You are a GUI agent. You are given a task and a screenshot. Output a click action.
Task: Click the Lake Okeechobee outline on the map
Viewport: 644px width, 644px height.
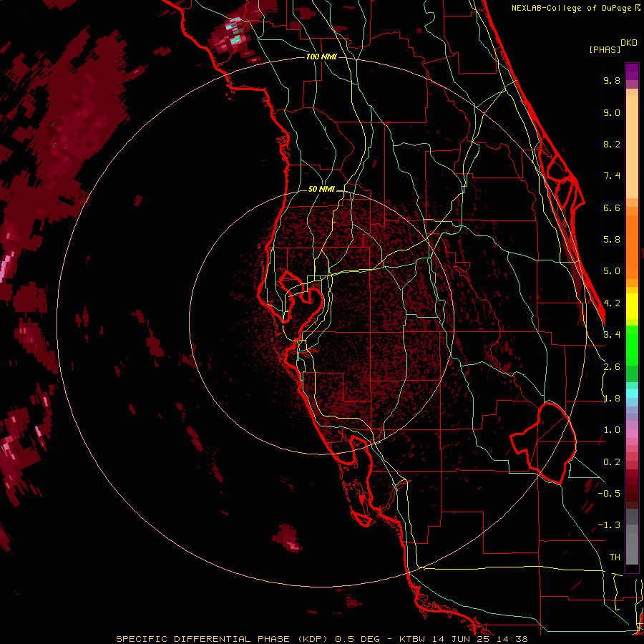[543, 443]
